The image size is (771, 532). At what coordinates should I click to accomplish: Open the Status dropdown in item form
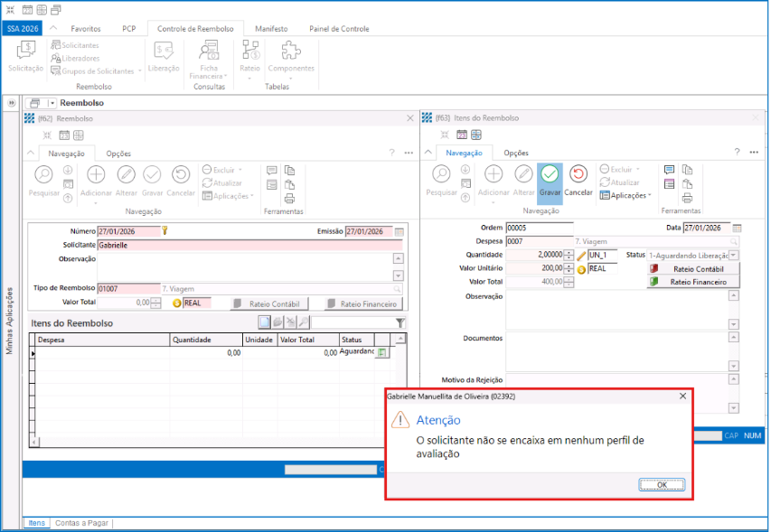(x=733, y=255)
